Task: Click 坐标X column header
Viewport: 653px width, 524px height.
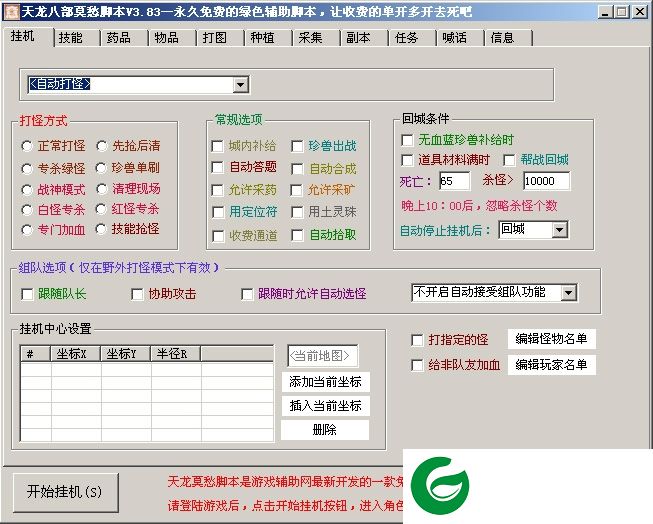Action: (75, 354)
